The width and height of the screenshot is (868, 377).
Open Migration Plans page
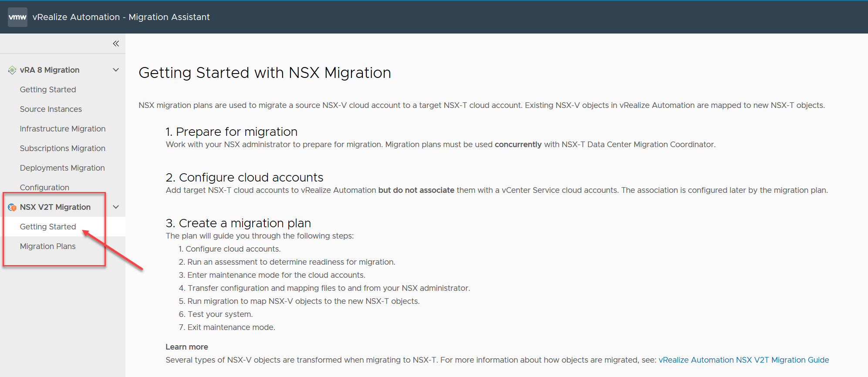48,246
